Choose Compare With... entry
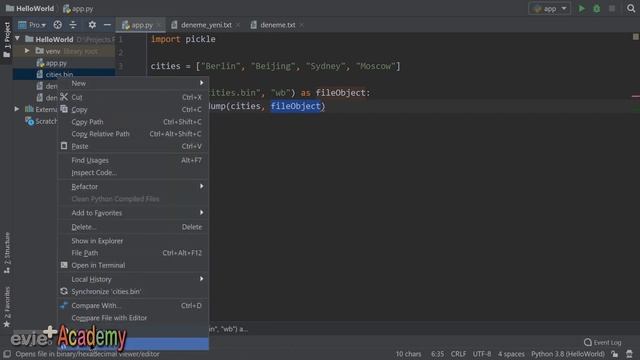This screenshot has width=640, height=360. [x=133, y=306]
